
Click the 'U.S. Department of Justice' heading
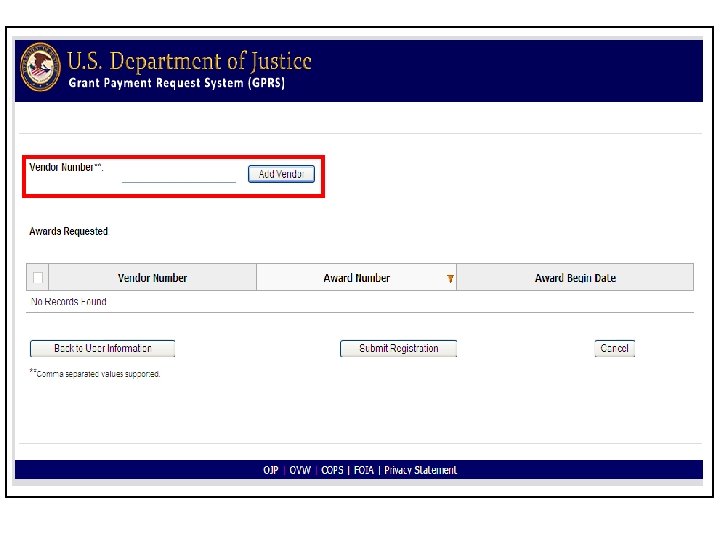pos(189,61)
